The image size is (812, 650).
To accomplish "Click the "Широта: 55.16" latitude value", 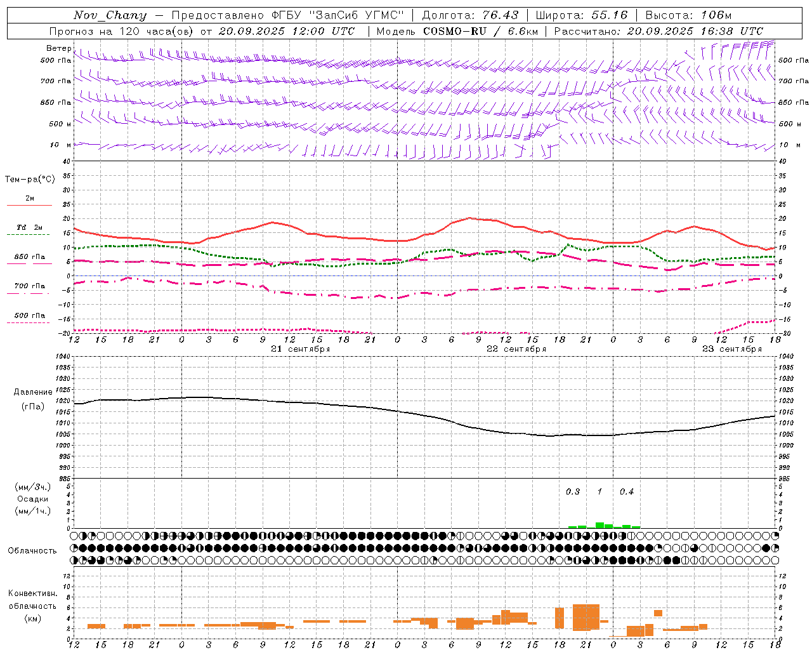I will click(582, 15).
